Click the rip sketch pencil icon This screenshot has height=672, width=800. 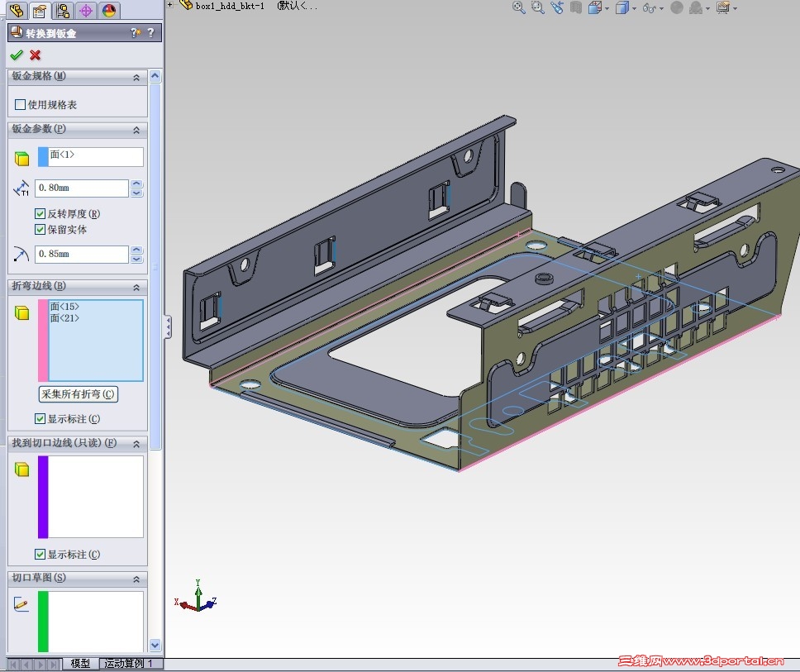21,604
